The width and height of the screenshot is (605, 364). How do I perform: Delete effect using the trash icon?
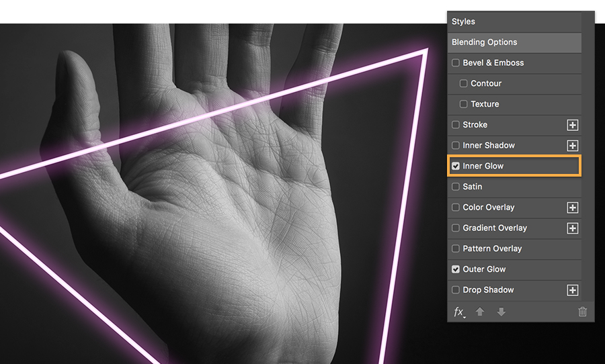tap(582, 312)
